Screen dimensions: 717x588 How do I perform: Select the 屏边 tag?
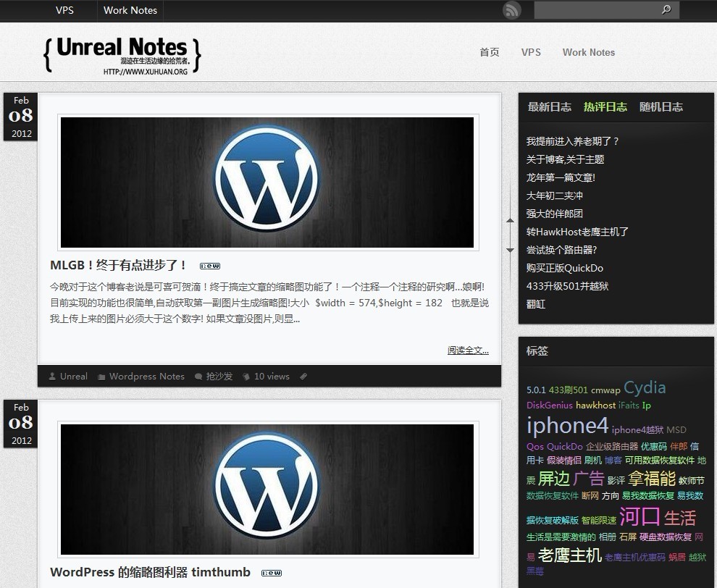click(554, 479)
